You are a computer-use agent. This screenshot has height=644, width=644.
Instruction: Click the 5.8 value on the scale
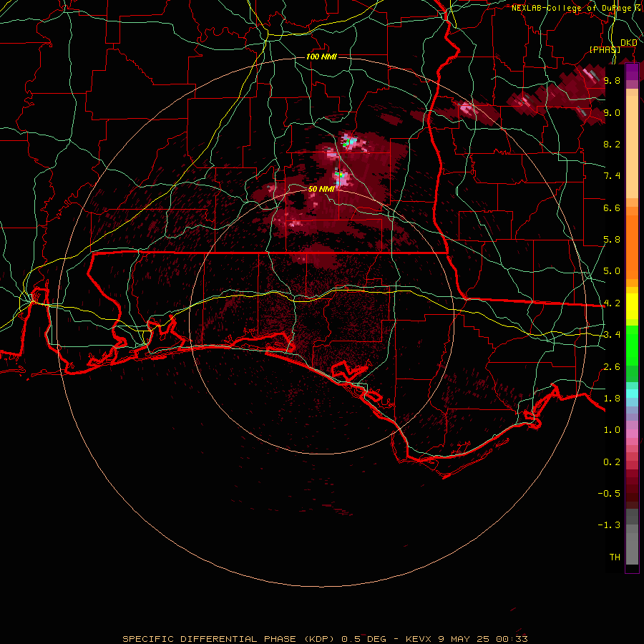pyautogui.click(x=612, y=240)
